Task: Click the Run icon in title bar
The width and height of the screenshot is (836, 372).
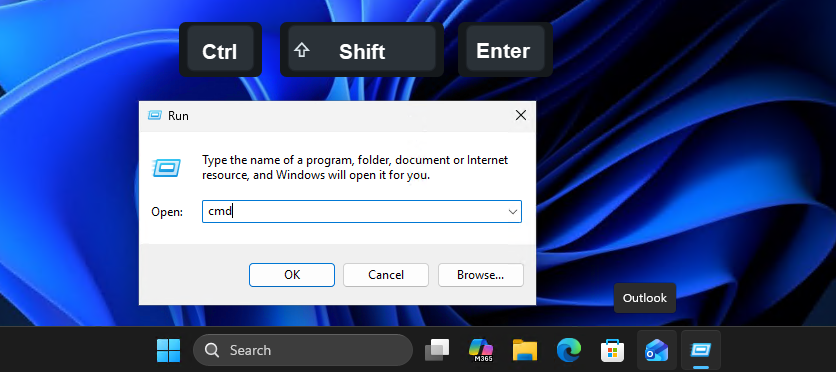Action: [x=155, y=115]
